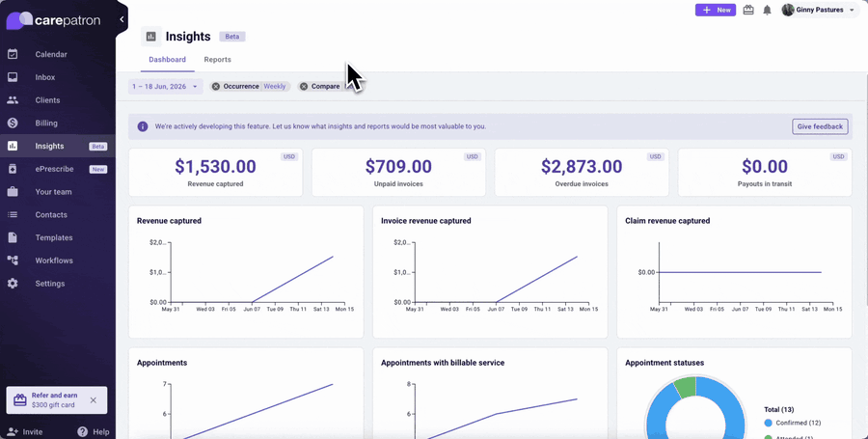Click the Carepatron logo
The width and height of the screenshot is (868, 439).
(53, 20)
